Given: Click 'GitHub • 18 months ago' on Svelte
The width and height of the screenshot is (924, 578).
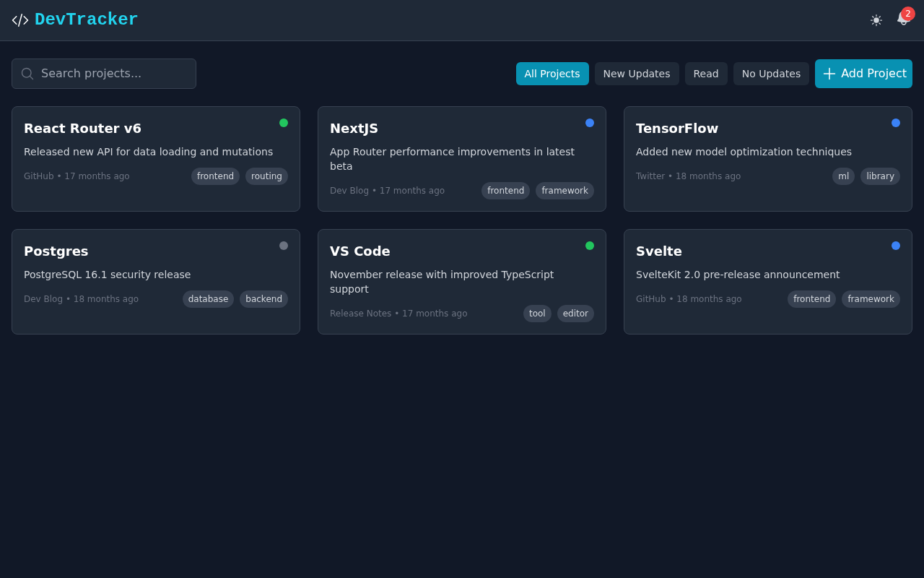Looking at the screenshot, I should coord(689,299).
